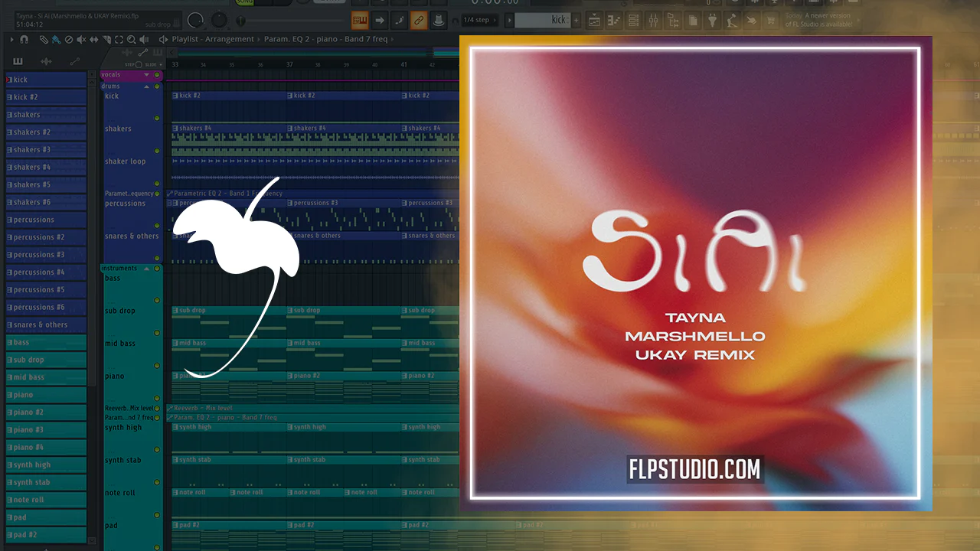This screenshot has height=551, width=980.
Task: Select synth stab in pattern picker
Action: (x=46, y=482)
